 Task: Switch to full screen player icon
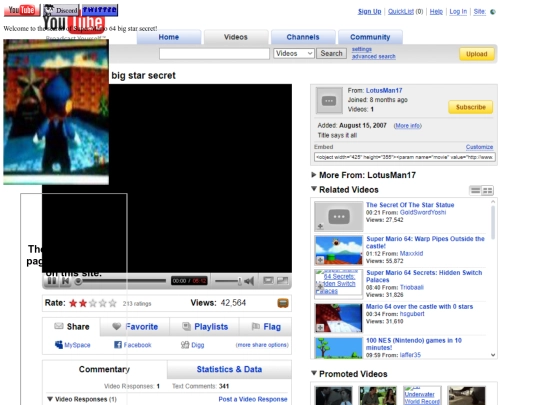(282, 281)
